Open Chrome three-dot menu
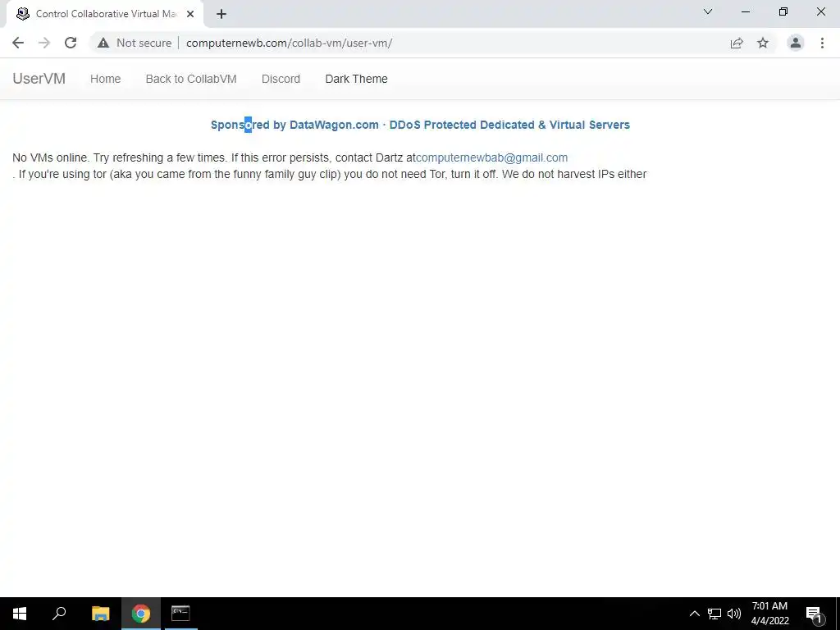Screen dimensions: 840x630 coord(822,43)
